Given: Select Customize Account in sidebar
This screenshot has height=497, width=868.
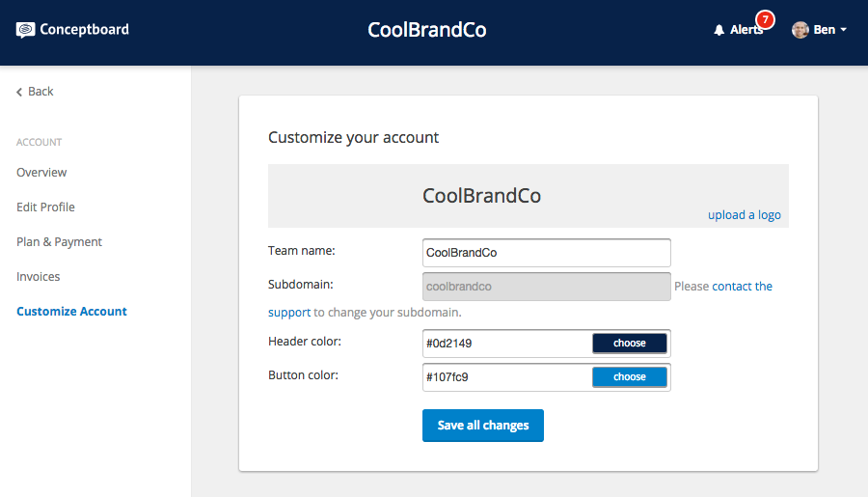Looking at the screenshot, I should (x=71, y=312).
